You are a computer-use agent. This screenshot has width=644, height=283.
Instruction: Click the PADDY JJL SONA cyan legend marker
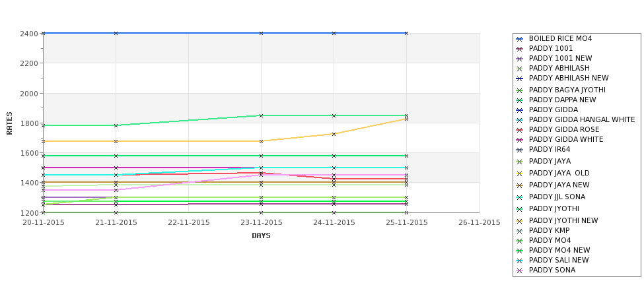[x=520, y=197]
